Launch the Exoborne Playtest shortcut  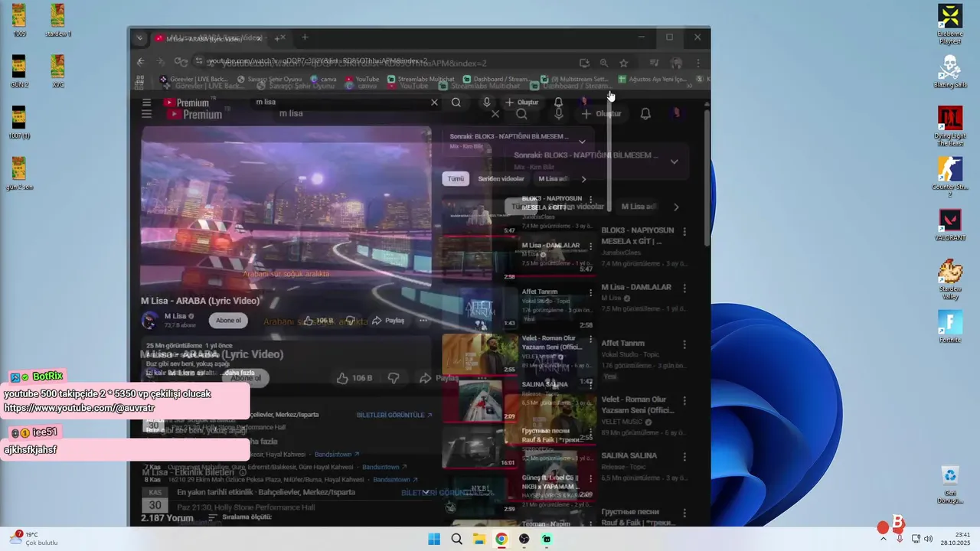pos(950,24)
